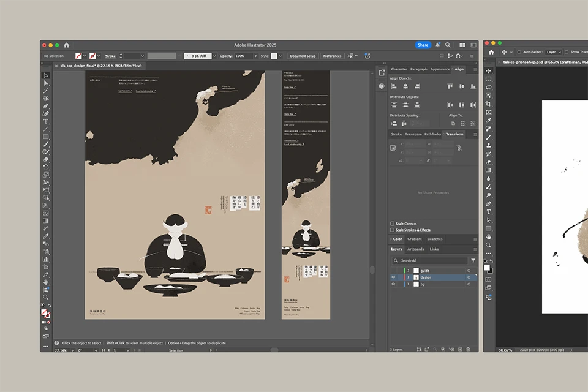Show the guide layer visibility box
Viewport: 588px width, 392px height.
(x=393, y=271)
